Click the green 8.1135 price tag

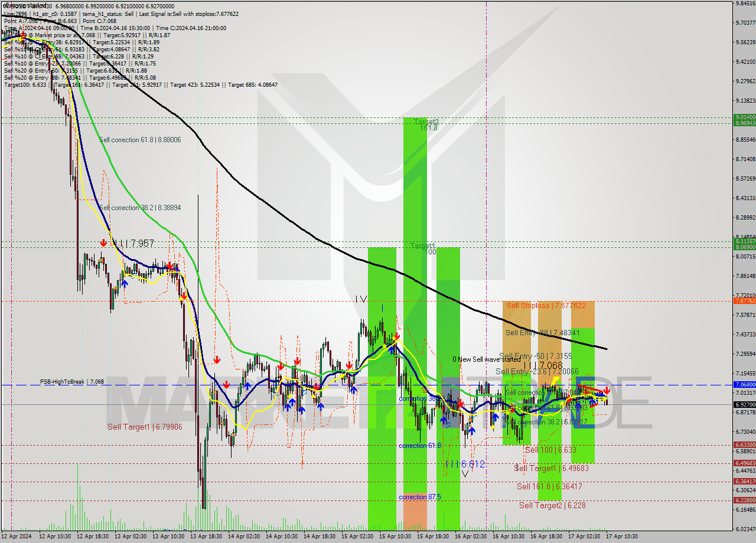744,241
